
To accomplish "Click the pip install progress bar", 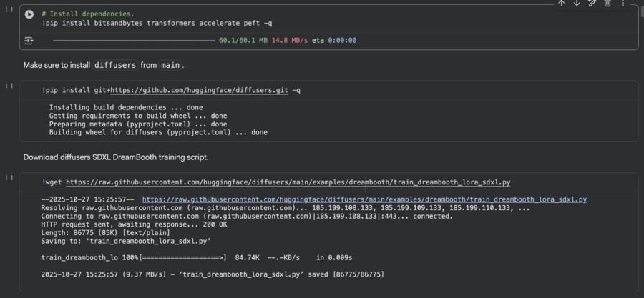I will point(129,41).
